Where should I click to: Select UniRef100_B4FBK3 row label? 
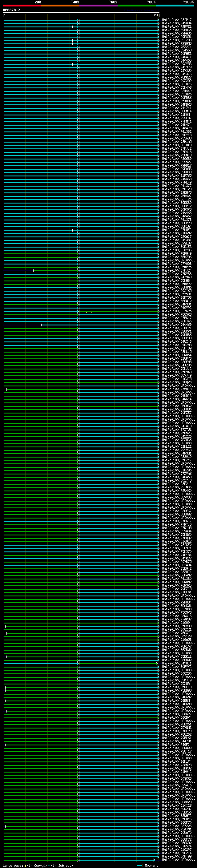176,104
